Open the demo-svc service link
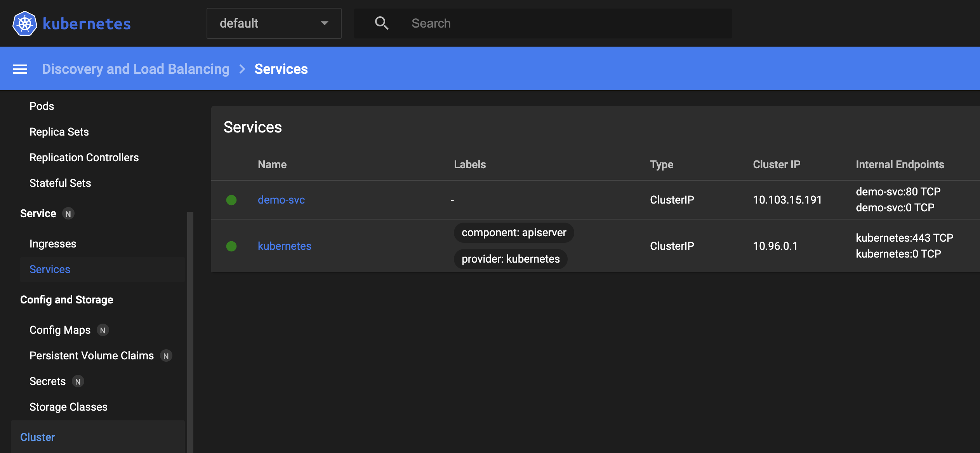This screenshot has height=453, width=980. [281, 200]
